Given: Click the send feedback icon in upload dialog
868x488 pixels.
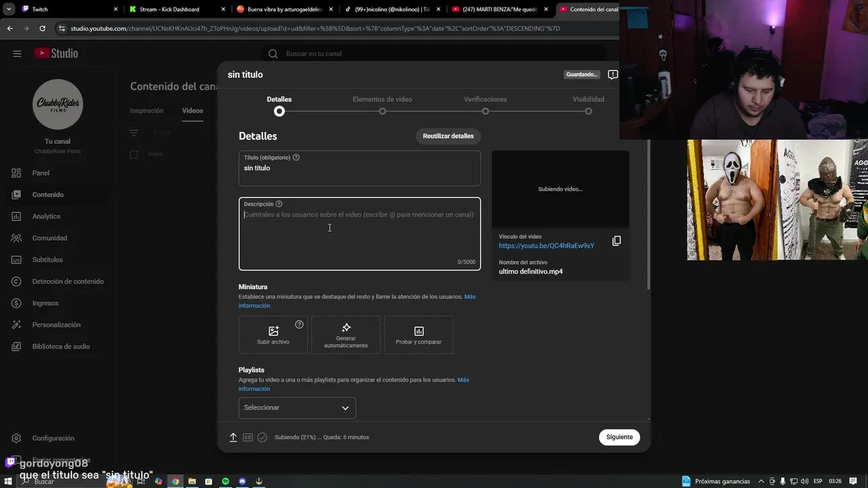Looking at the screenshot, I should click(612, 75).
